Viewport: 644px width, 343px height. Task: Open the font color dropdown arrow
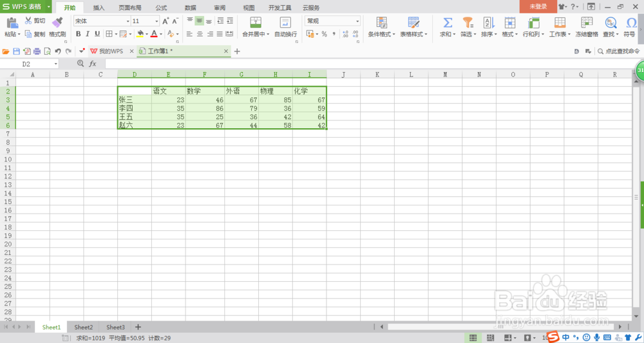point(160,34)
